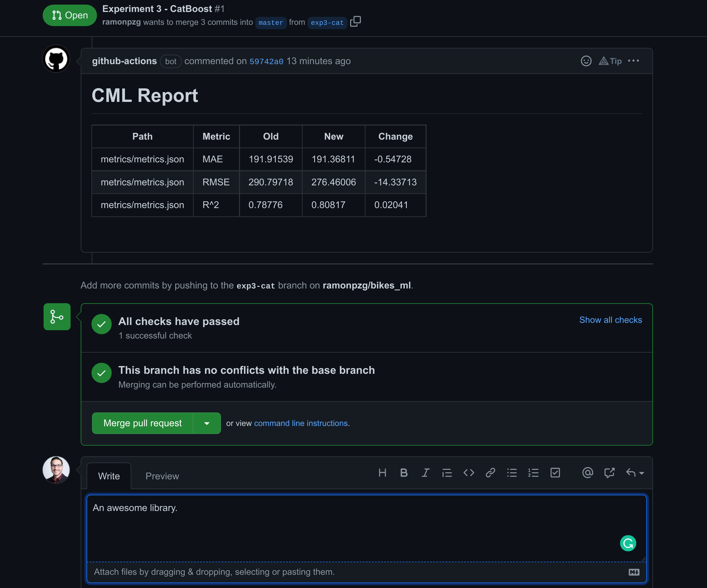Switch to the Preview tab
Screen dimensions: 707x588
click(162, 476)
